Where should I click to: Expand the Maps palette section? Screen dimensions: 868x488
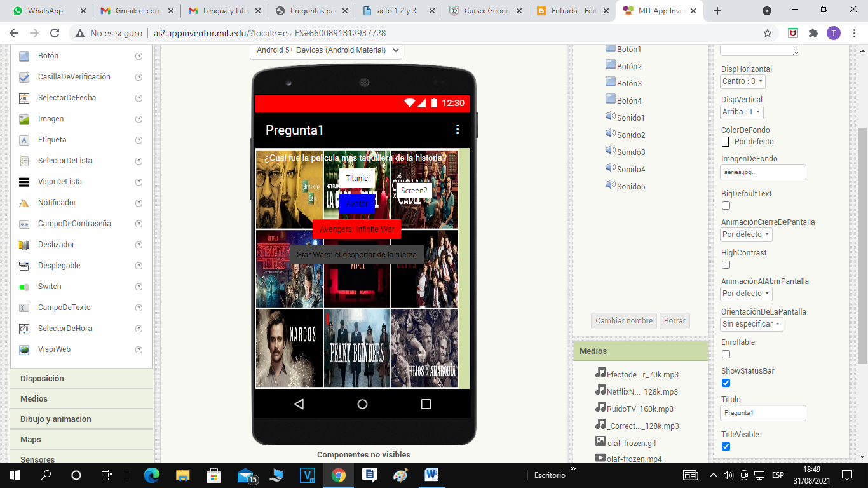coord(81,439)
